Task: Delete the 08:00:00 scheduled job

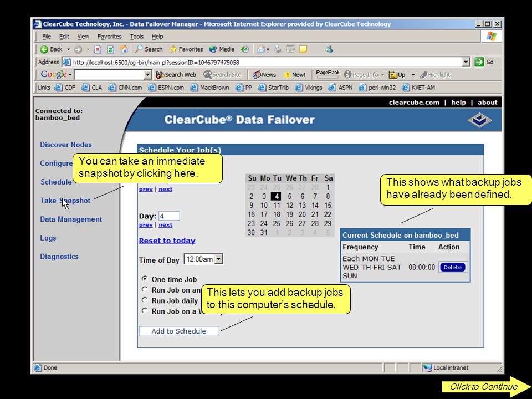Action: pyautogui.click(x=453, y=267)
